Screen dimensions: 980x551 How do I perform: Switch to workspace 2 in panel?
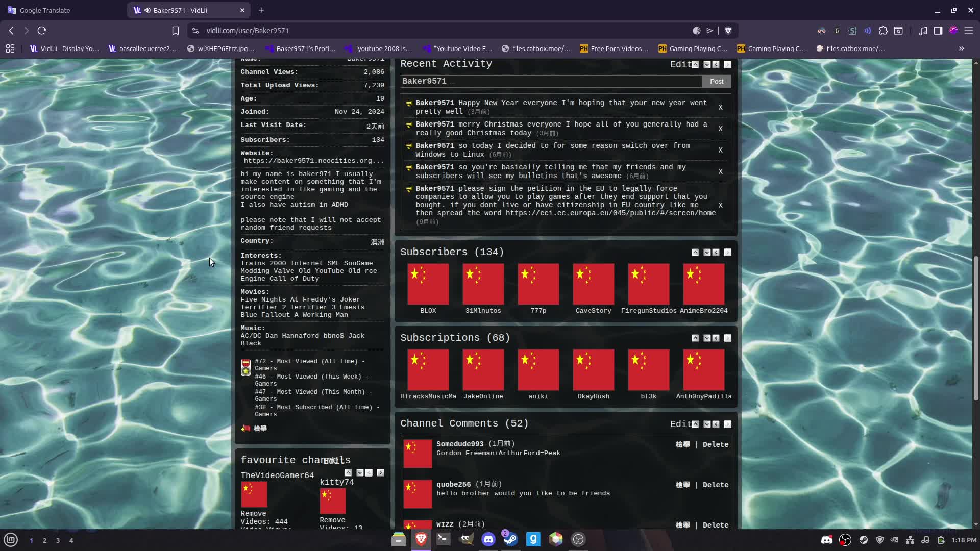[x=44, y=540]
